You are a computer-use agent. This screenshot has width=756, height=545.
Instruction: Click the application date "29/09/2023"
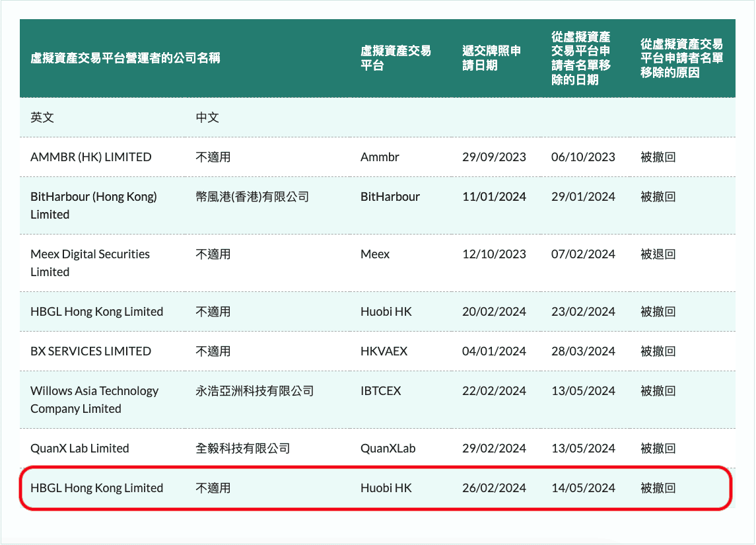pyautogui.click(x=494, y=157)
